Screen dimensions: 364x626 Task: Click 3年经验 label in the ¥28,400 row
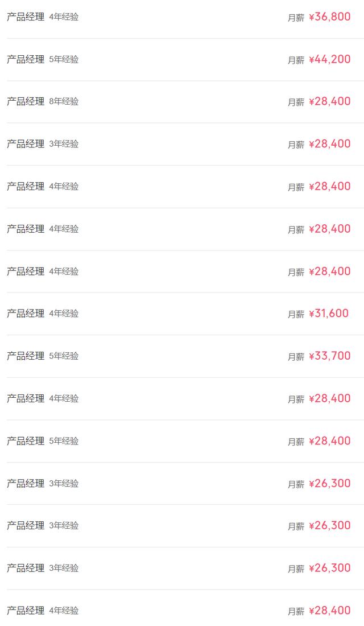(64, 144)
